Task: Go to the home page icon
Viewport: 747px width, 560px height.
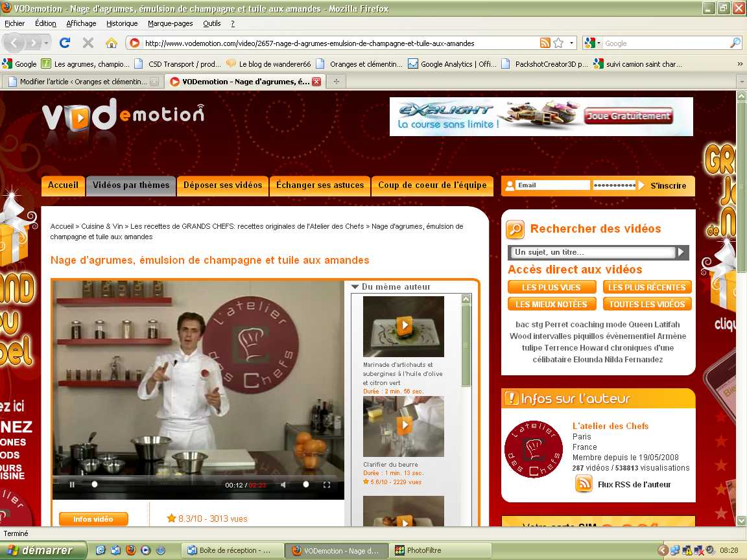Action: click(x=112, y=43)
